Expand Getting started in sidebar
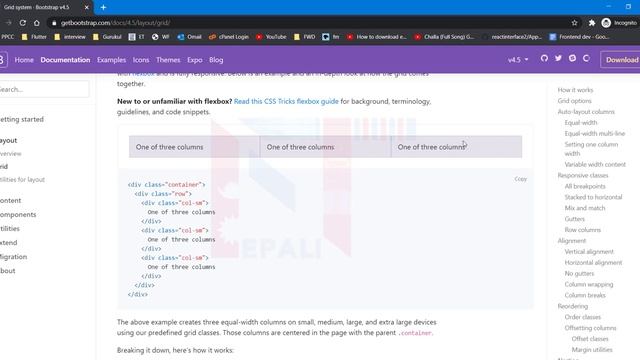The height and width of the screenshot is (360, 640). coord(22,119)
